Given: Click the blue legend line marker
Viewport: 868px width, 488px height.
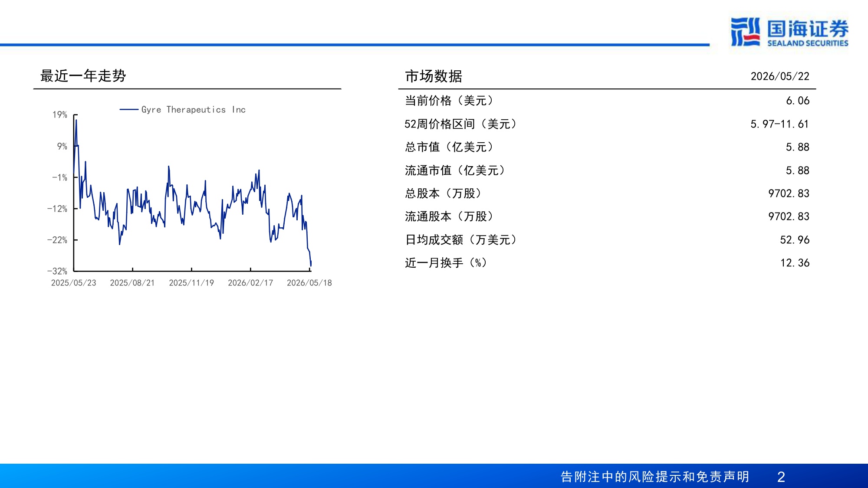Looking at the screenshot, I should [x=129, y=110].
